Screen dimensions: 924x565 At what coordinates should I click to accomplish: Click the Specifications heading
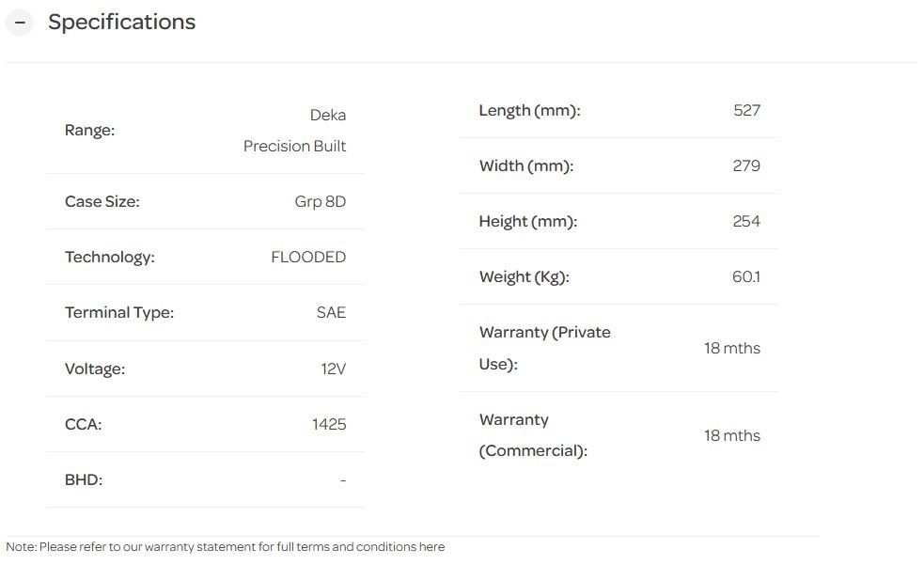pos(121,23)
